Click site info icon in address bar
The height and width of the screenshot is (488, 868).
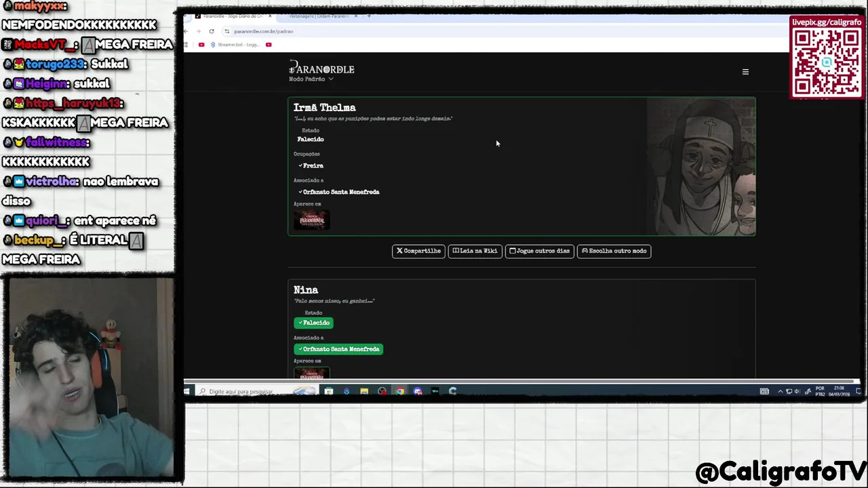227,31
